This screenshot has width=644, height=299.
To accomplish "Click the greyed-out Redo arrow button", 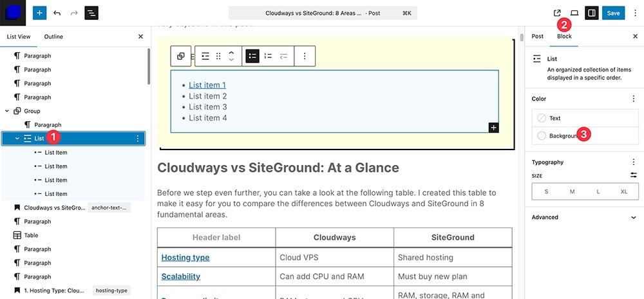I will [x=74, y=13].
